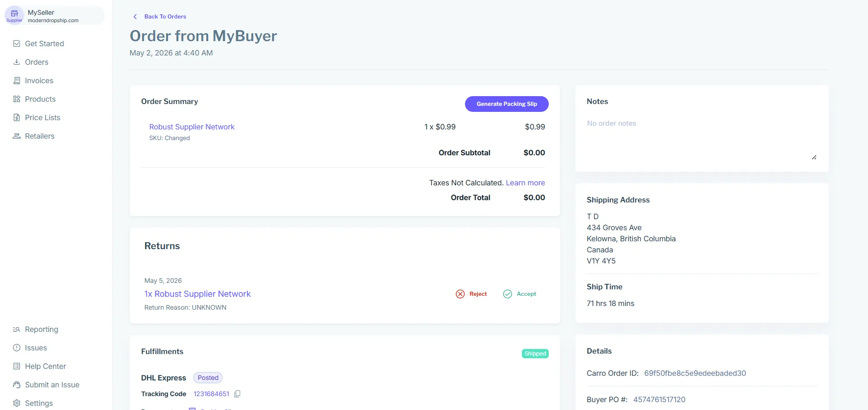Viewport: 868px width, 410px height.
Task: Click the Invoices receipt icon
Action: tap(17, 80)
